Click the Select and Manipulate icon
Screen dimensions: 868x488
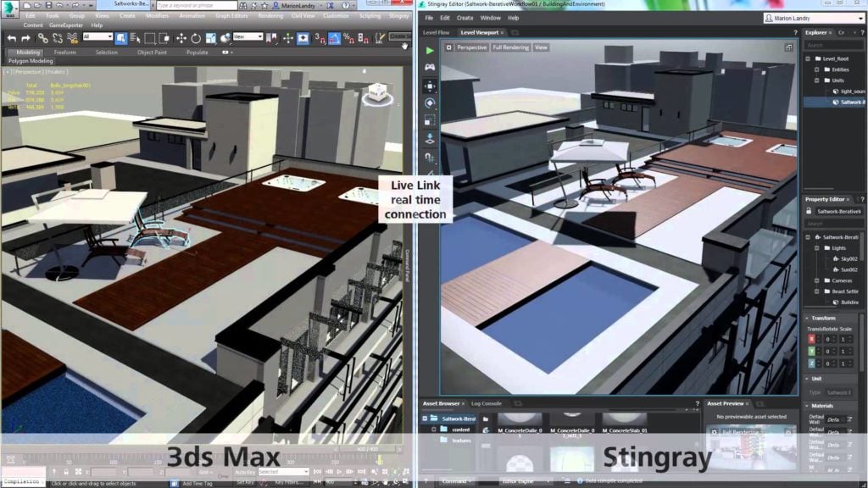coord(288,38)
